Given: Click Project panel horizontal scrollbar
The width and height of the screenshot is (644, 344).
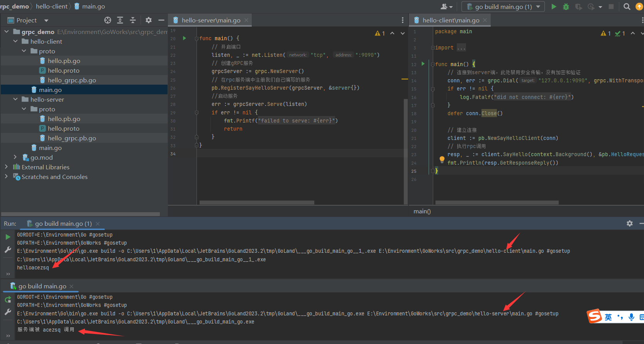Looking at the screenshot, I should [x=80, y=214].
